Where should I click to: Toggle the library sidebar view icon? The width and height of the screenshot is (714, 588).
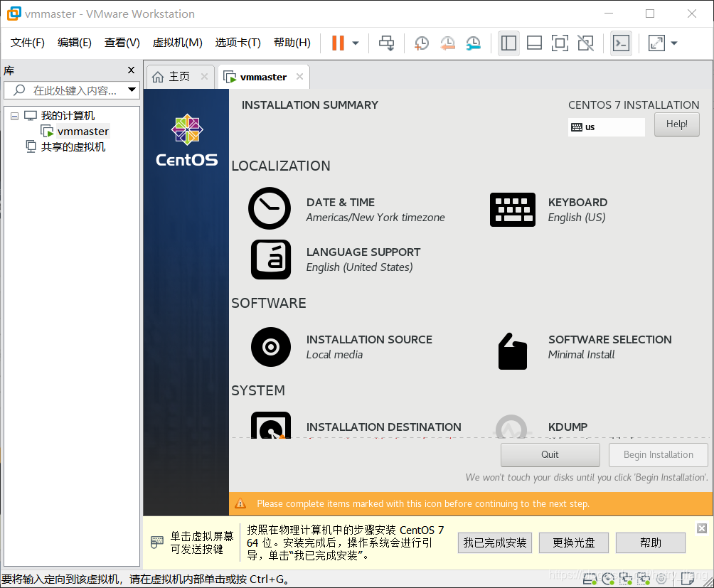[x=508, y=43]
